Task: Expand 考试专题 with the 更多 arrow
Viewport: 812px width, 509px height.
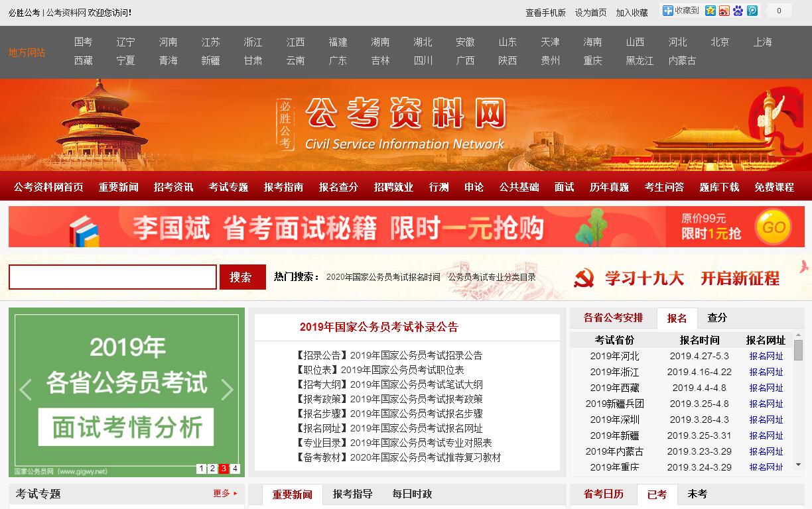Action: tap(225, 493)
